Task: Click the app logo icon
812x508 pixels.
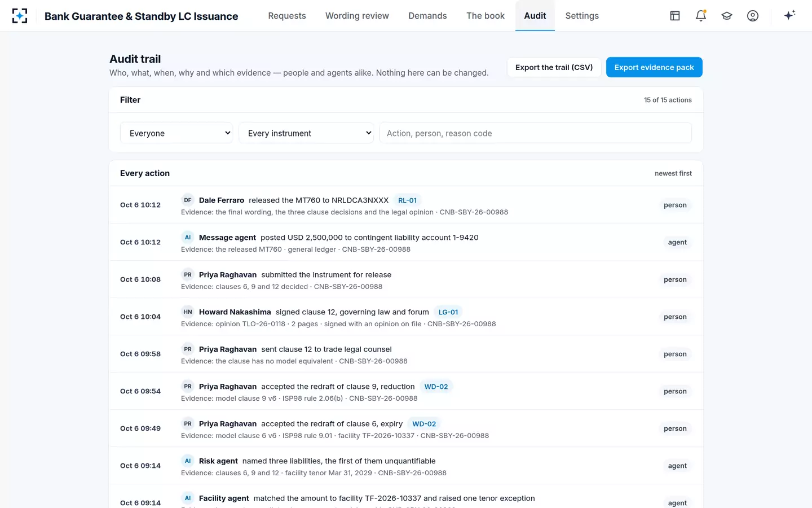Action: [x=20, y=16]
